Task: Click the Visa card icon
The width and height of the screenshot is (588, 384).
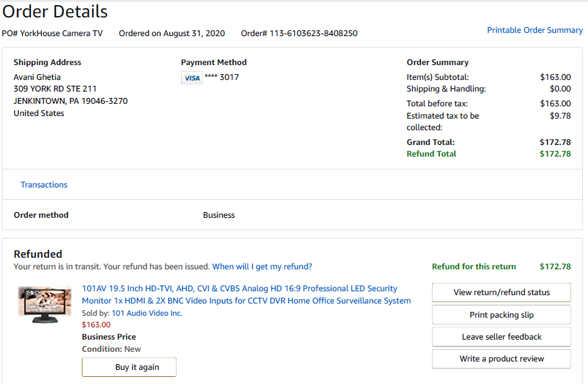Action: [192, 78]
